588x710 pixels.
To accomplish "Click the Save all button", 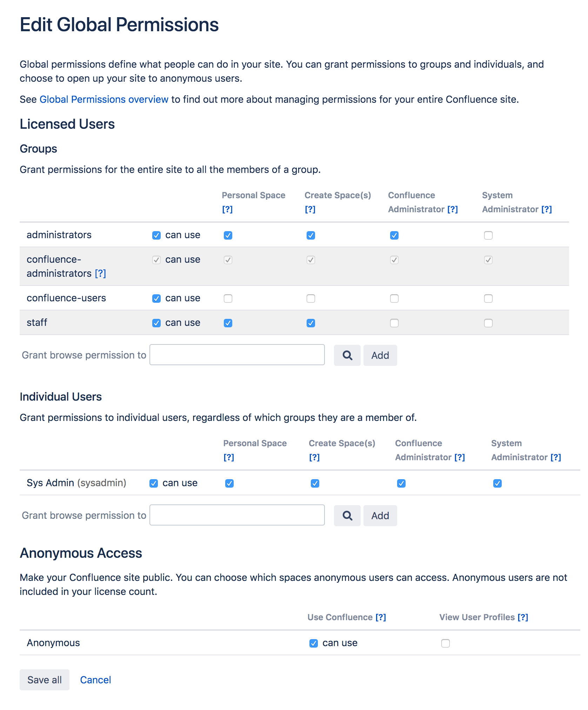I will 45,680.
